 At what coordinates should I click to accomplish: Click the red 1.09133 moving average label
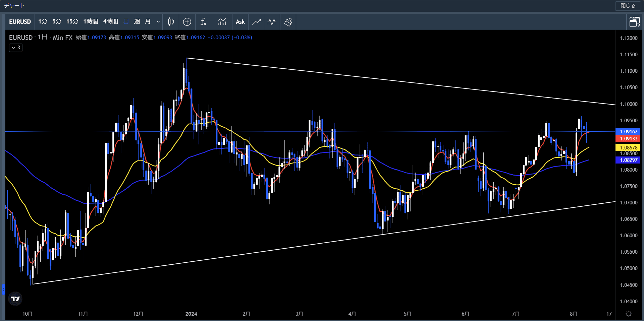(628, 139)
